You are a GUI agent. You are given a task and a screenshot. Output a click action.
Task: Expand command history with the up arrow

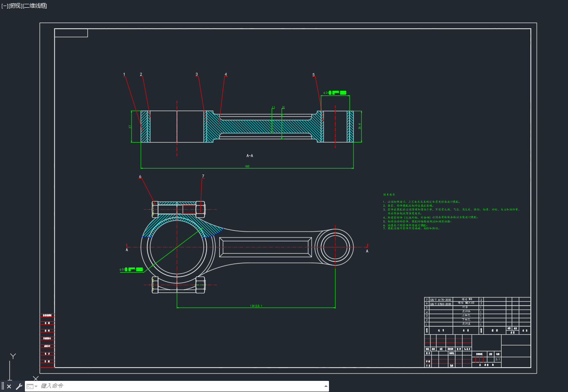[326, 386]
